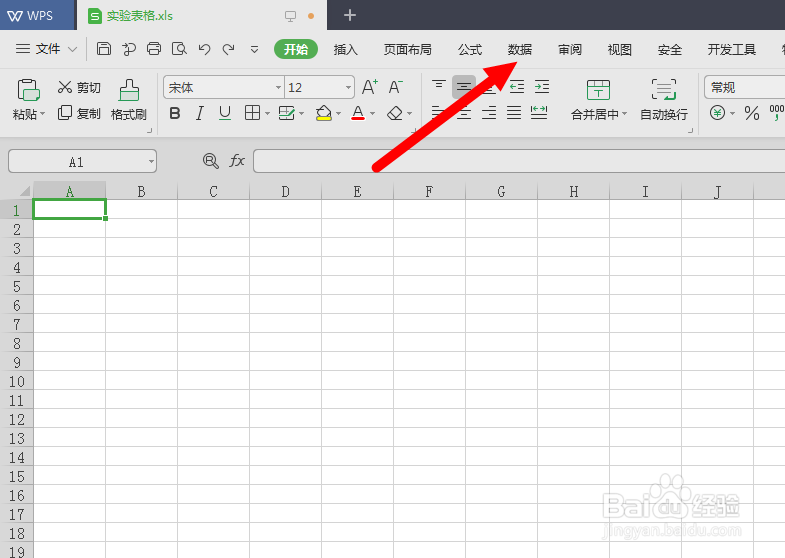The height and width of the screenshot is (558, 785).
Task: Click the Paste clipboard icon
Action: pyautogui.click(x=28, y=90)
